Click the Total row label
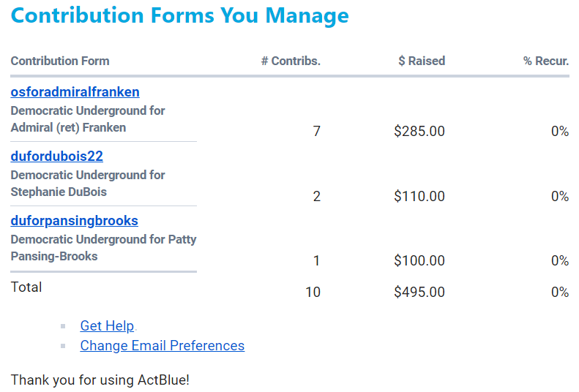 [26, 287]
